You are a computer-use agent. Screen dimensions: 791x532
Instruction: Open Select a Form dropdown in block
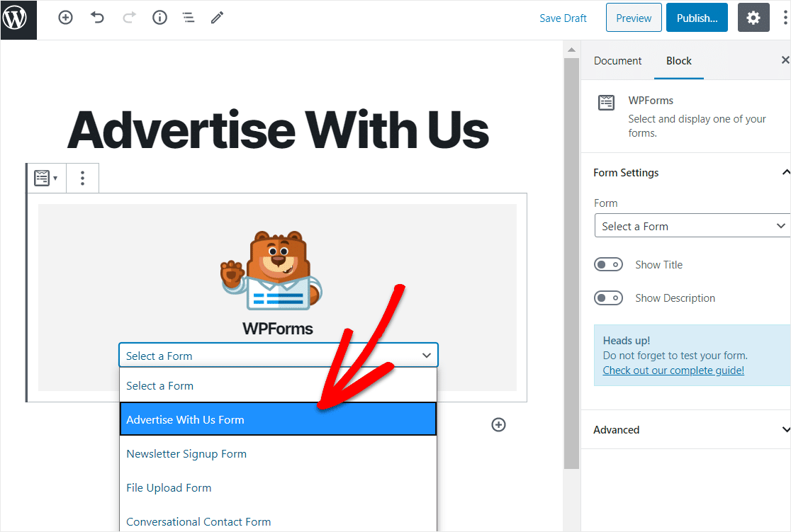tap(279, 356)
